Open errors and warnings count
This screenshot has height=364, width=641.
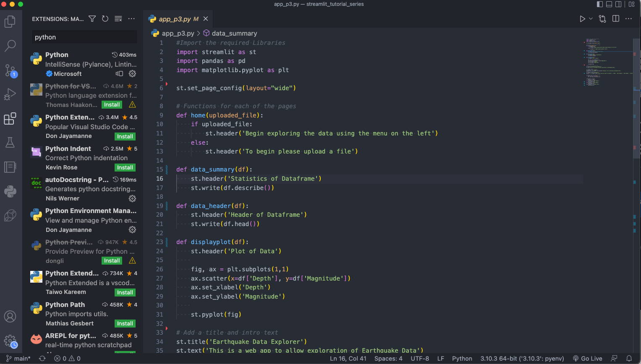point(67,359)
